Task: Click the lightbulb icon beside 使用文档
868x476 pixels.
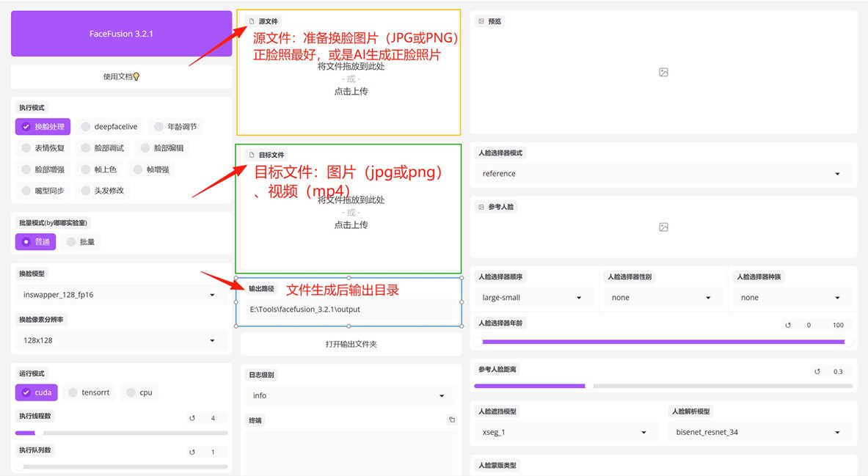Action: [x=136, y=77]
